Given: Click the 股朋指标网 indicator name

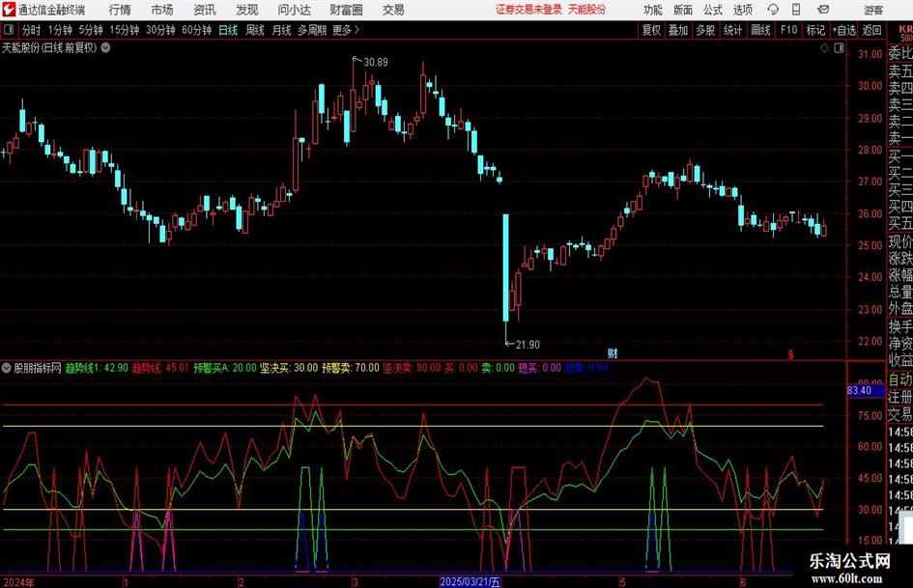Looking at the screenshot, I should tap(38, 368).
